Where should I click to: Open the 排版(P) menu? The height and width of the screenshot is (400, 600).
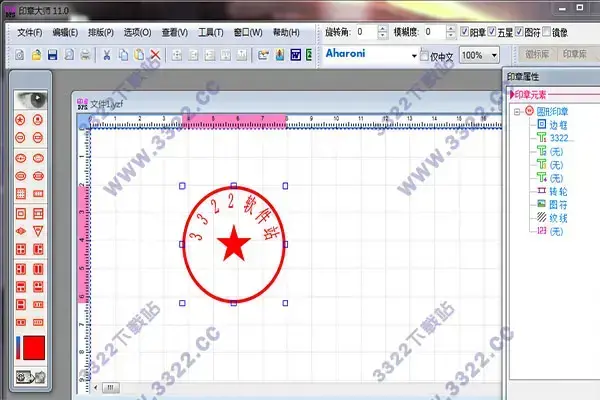click(101, 33)
